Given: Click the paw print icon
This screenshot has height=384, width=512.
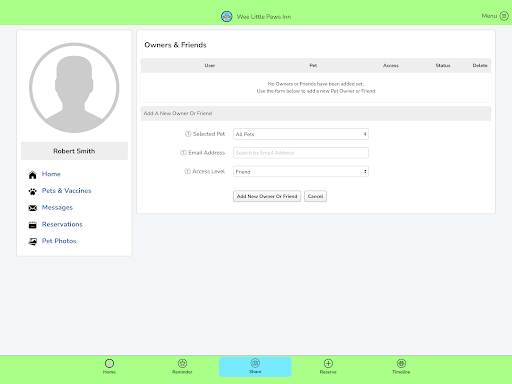Looking at the screenshot, I should click(32, 191).
